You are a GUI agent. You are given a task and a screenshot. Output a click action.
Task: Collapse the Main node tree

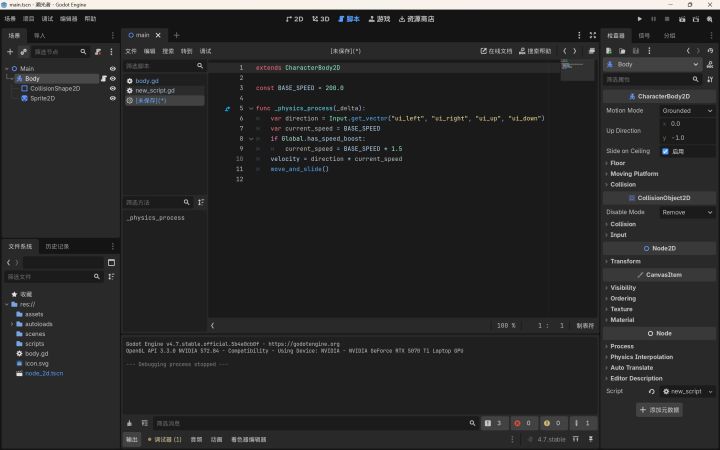(7, 68)
